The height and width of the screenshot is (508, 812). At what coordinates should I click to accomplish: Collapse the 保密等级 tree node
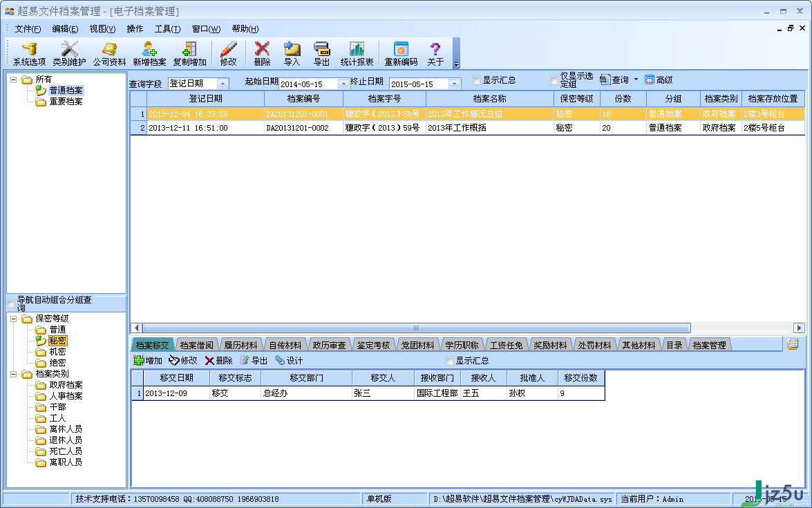tap(13, 319)
